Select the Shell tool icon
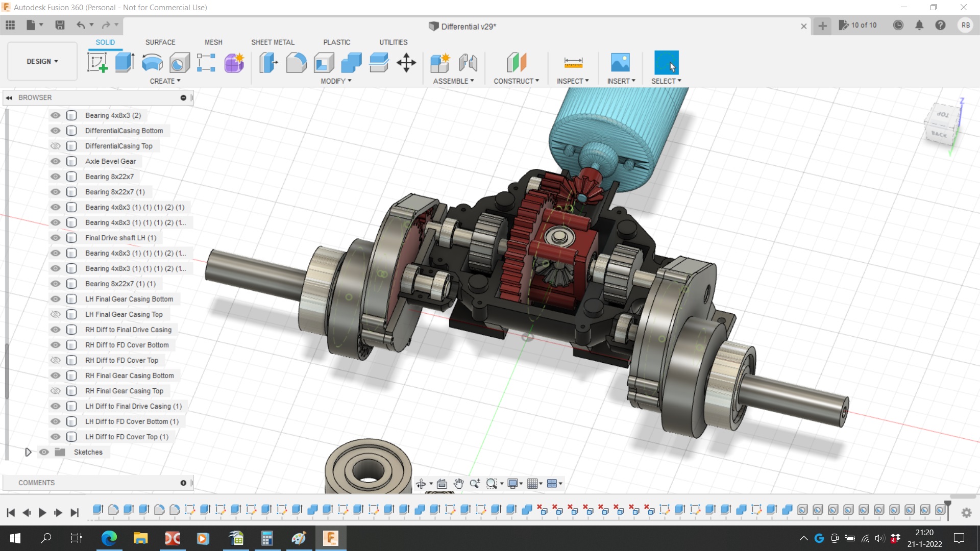This screenshot has width=980, height=551. (324, 63)
